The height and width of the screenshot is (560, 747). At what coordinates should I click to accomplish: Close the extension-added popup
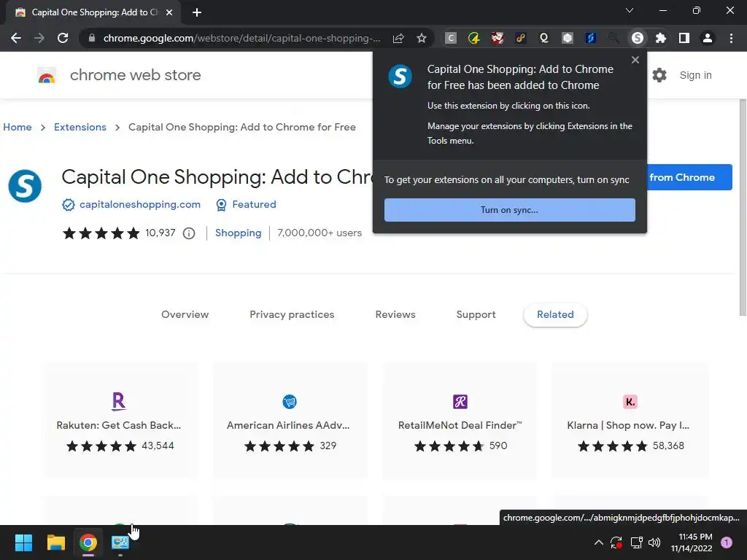click(x=635, y=60)
